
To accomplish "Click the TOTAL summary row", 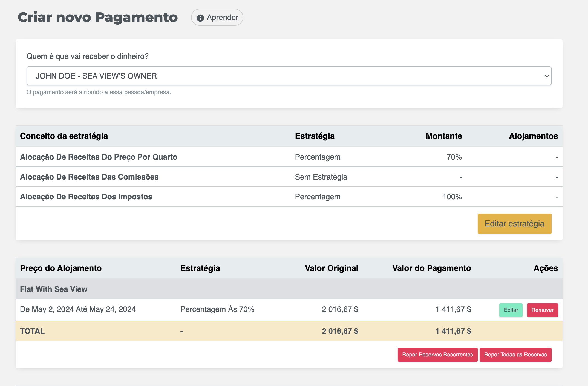I will point(32,331).
